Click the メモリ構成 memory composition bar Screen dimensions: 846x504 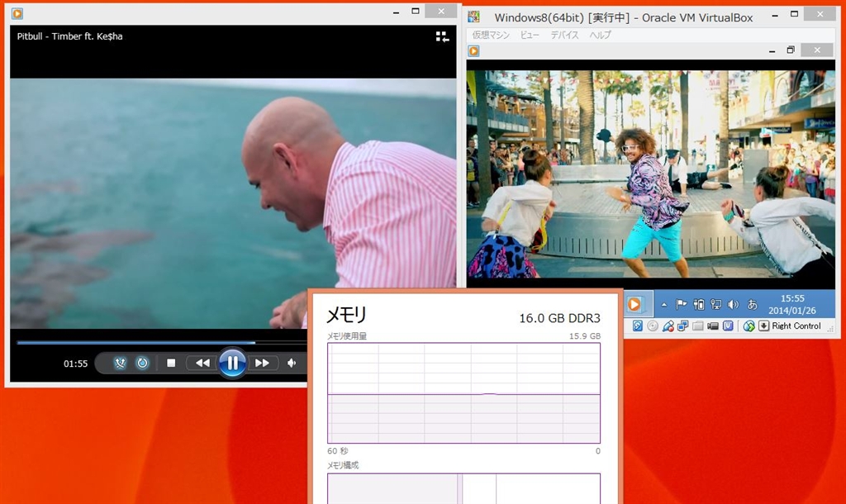click(463, 488)
